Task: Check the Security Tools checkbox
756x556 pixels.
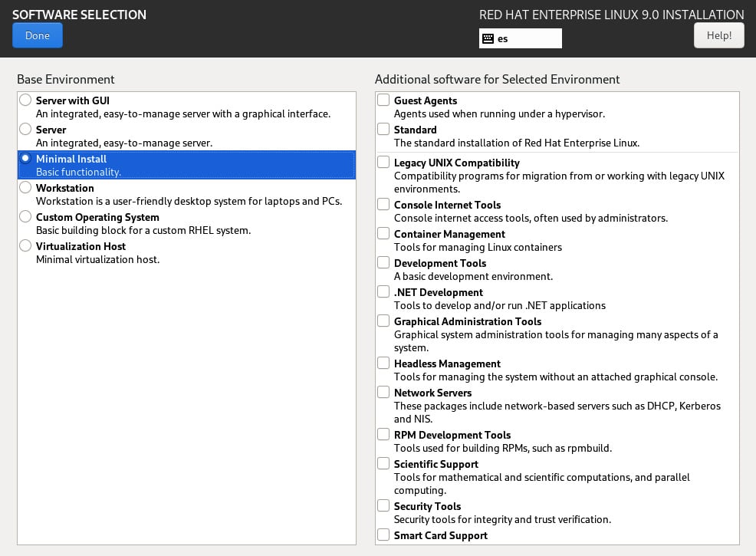Action: click(383, 505)
